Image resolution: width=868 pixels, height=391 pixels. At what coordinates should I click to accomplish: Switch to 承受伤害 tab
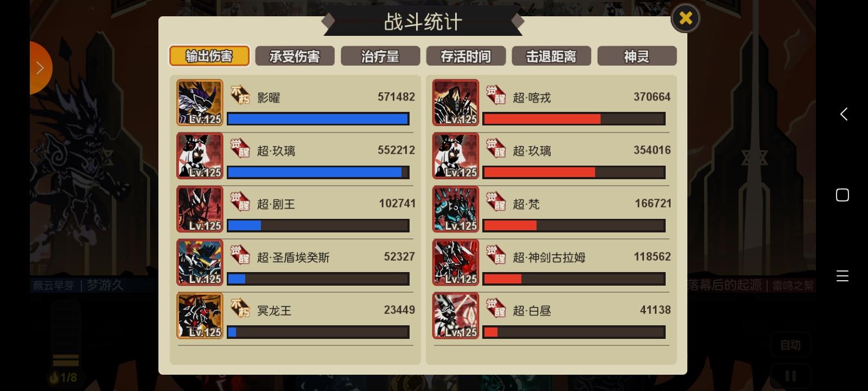tap(295, 56)
